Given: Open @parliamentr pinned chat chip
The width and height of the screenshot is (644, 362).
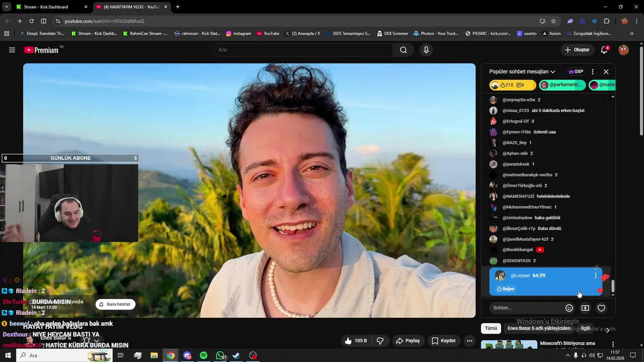Looking at the screenshot, I should [x=562, y=85].
